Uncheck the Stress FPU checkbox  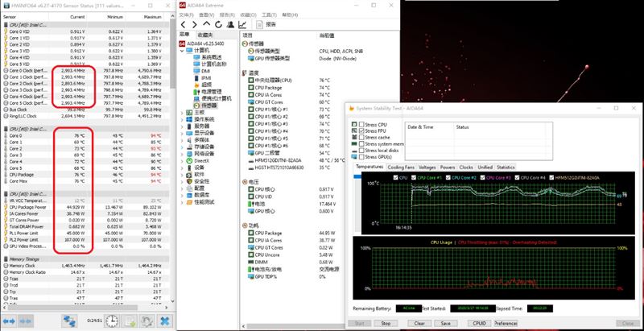pos(361,130)
